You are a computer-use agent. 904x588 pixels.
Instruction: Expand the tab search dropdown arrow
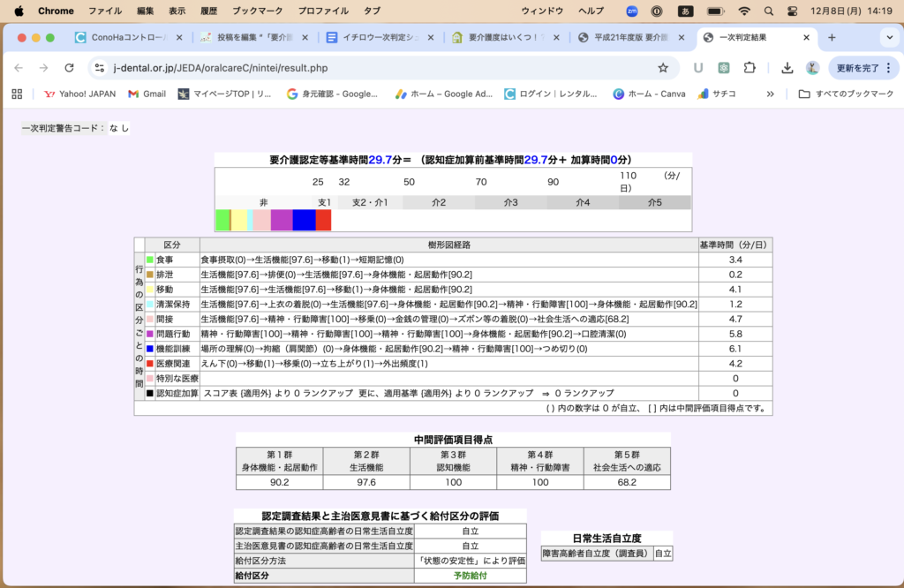click(x=888, y=38)
